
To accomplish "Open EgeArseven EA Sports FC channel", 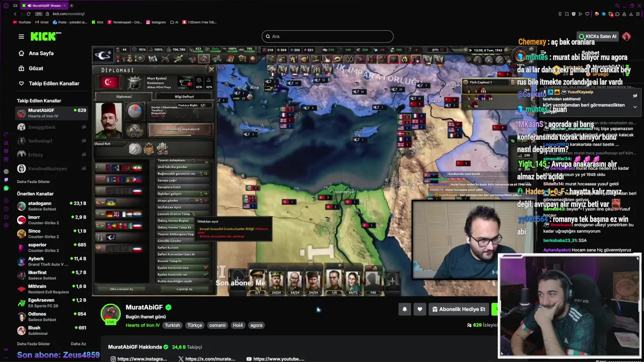I will (51, 303).
